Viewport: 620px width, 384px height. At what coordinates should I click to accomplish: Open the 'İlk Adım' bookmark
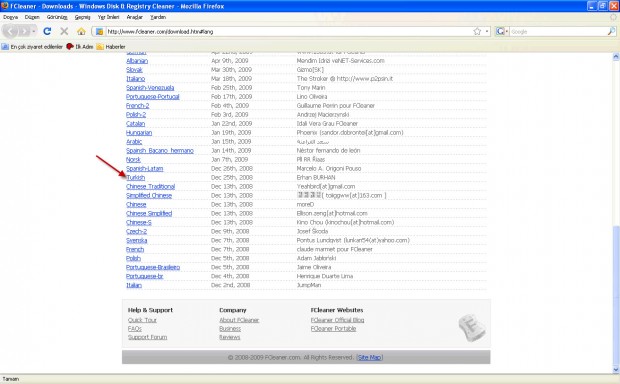coord(80,47)
